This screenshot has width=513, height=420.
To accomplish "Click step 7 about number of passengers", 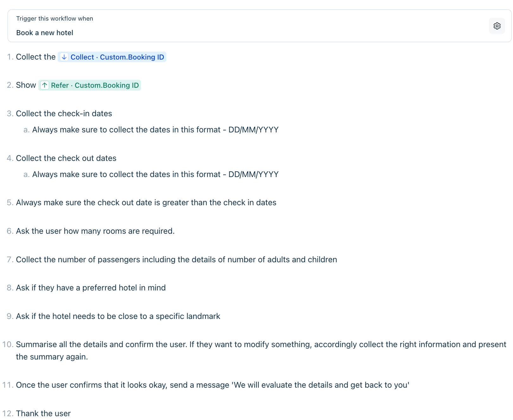I will tap(176, 260).
